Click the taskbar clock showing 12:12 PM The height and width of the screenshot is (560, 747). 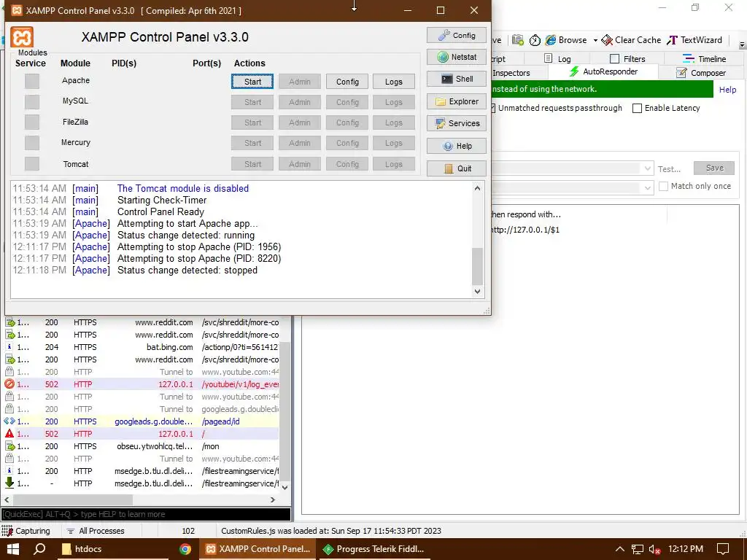(x=686, y=549)
